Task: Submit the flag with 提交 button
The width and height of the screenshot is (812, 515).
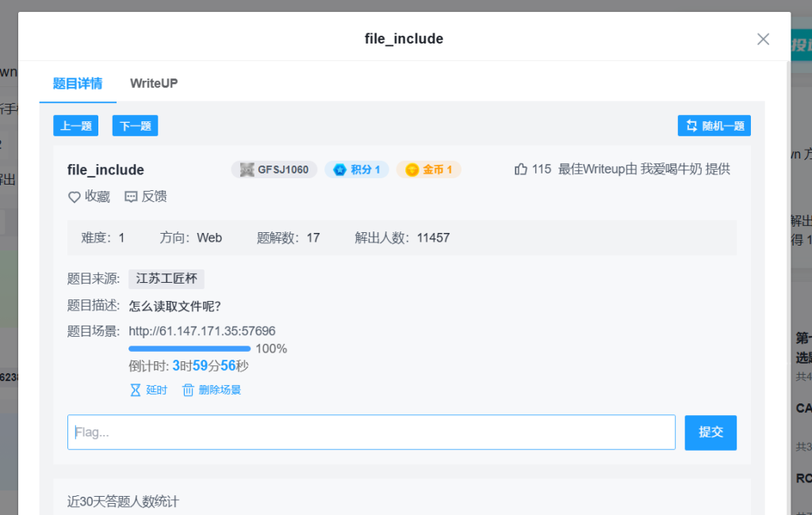Action: tap(710, 433)
